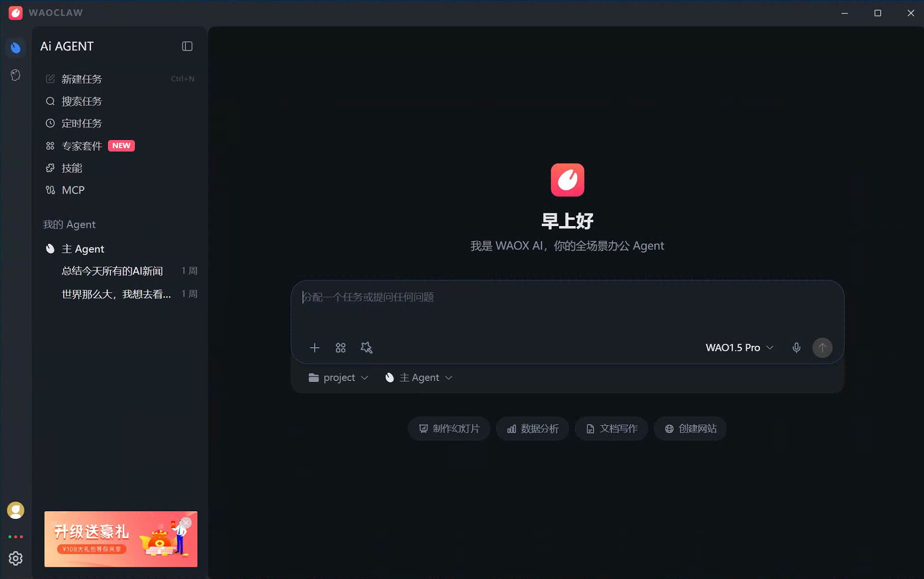The width and height of the screenshot is (924, 579).
Task: Click the microphone voice input icon
Action: click(796, 348)
